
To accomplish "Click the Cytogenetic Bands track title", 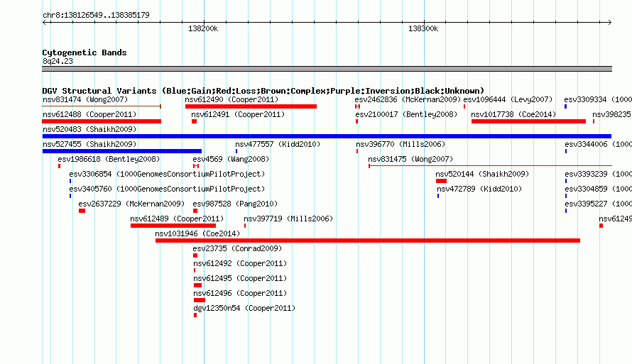I will click(85, 53).
